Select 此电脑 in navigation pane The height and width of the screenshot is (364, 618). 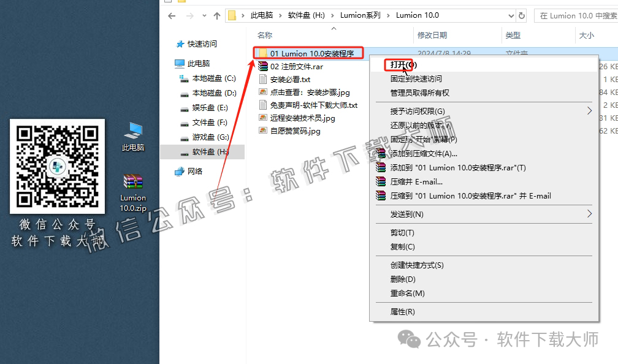coord(198,64)
